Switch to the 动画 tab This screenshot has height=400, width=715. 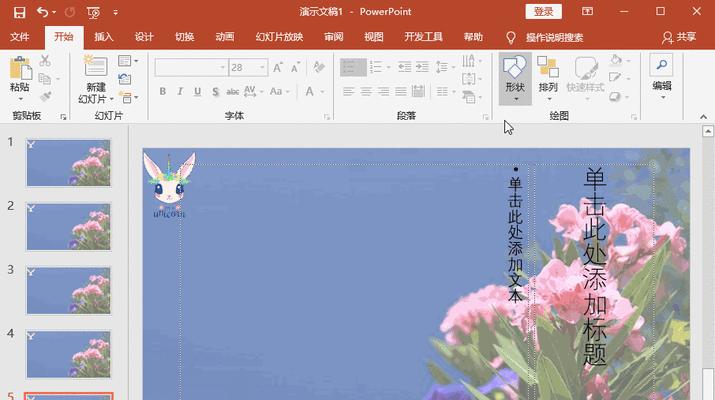[x=224, y=37]
